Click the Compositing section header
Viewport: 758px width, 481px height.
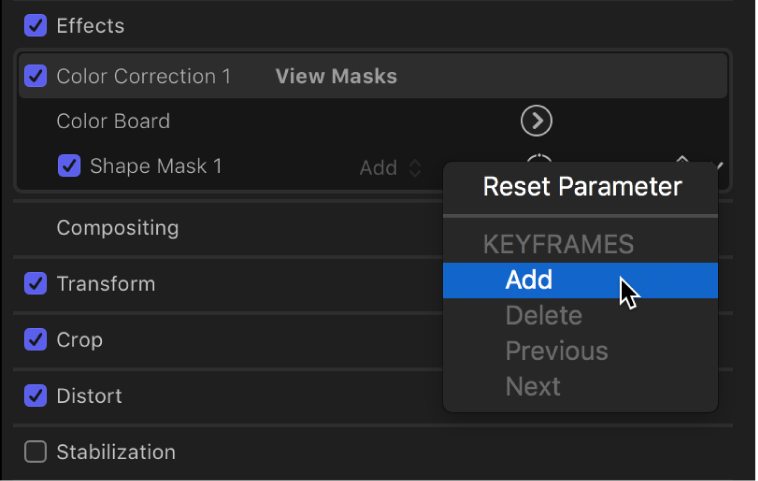tap(117, 228)
